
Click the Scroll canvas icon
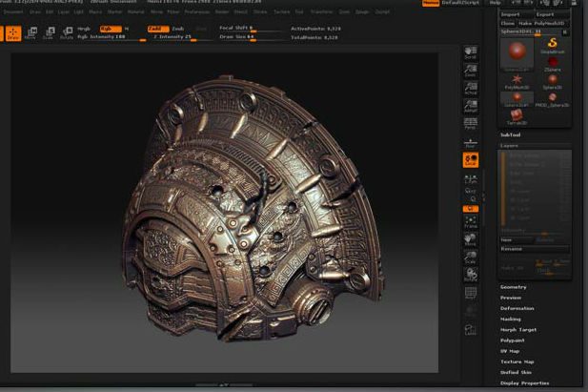(471, 53)
